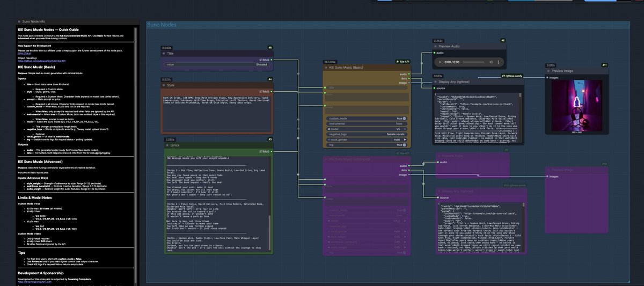Collapse the Style node via its dot
Screen dimensions: 644x286
[x=164, y=85]
